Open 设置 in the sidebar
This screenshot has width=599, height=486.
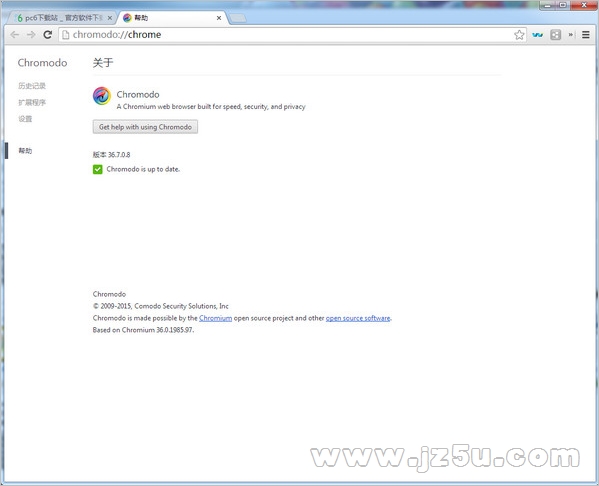coord(25,119)
